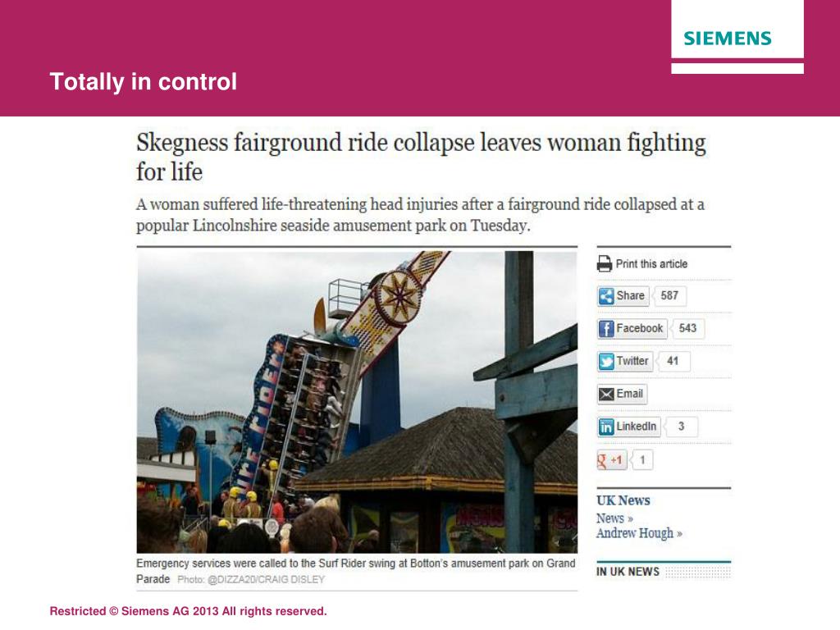840x630 pixels.
Task: Click the Twitter count 41
Action: (673, 362)
